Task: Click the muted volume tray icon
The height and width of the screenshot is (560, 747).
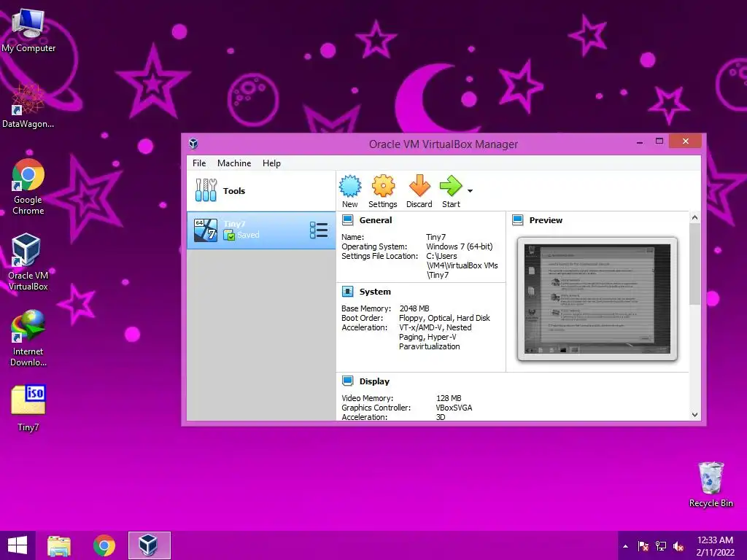Action: 678,546
